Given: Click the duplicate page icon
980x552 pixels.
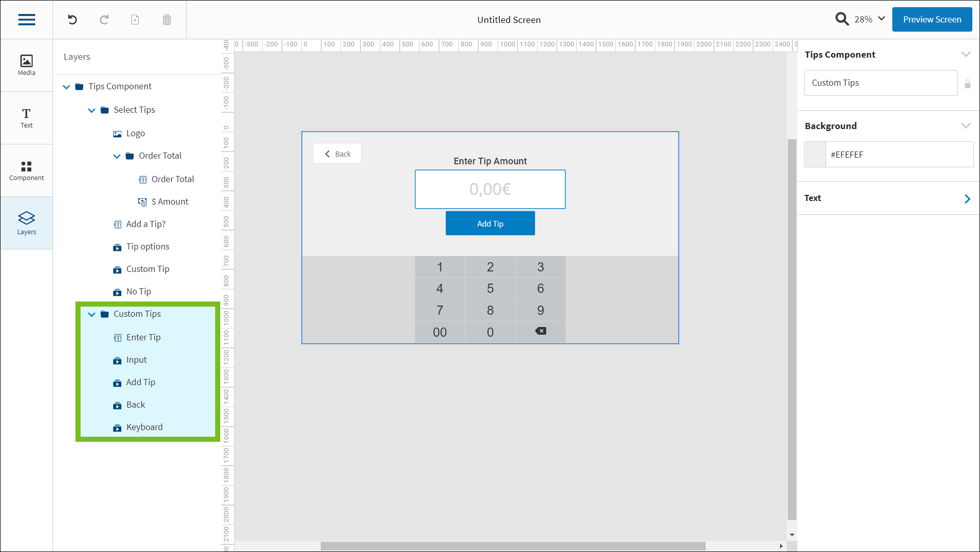Looking at the screenshot, I should point(135,20).
